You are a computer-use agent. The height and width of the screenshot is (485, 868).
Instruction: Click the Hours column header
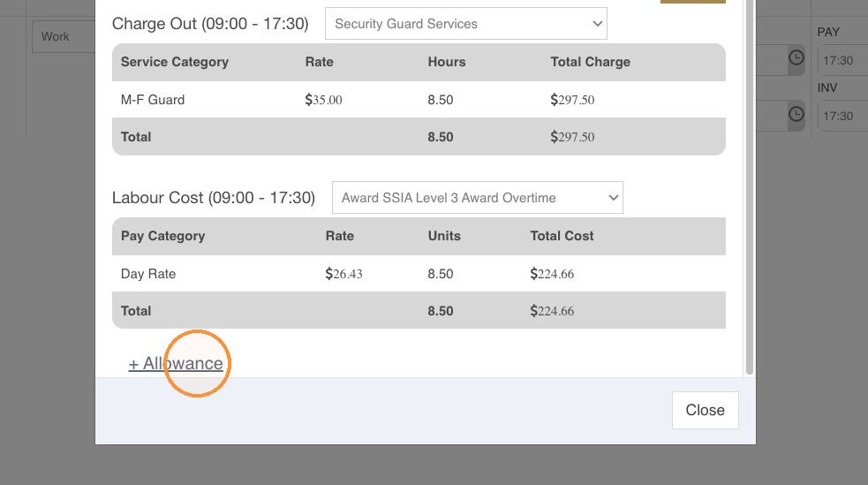[447, 62]
